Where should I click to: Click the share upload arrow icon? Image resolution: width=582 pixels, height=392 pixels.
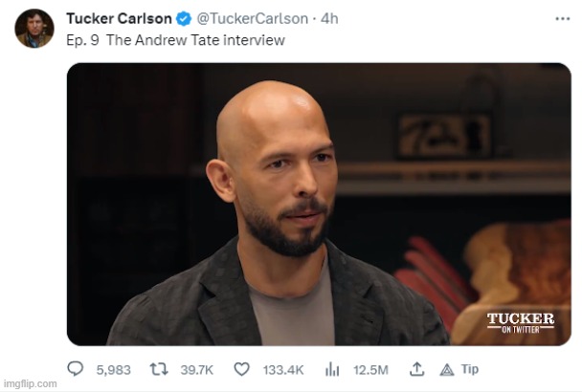pyautogui.click(x=416, y=369)
